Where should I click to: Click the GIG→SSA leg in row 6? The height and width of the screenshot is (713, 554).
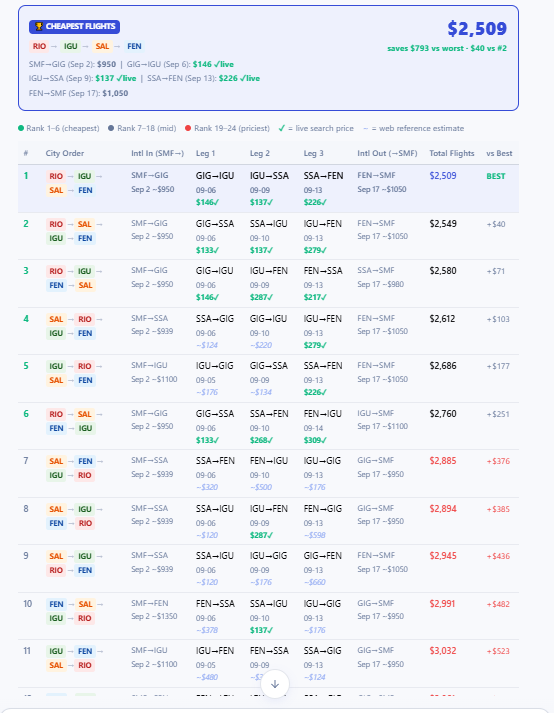[215, 414]
